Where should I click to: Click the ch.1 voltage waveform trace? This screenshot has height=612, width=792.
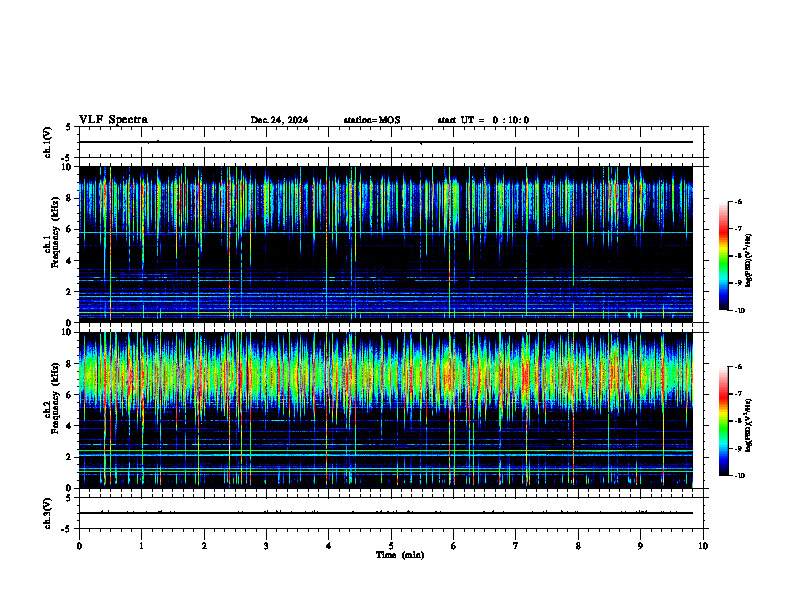[386, 142]
